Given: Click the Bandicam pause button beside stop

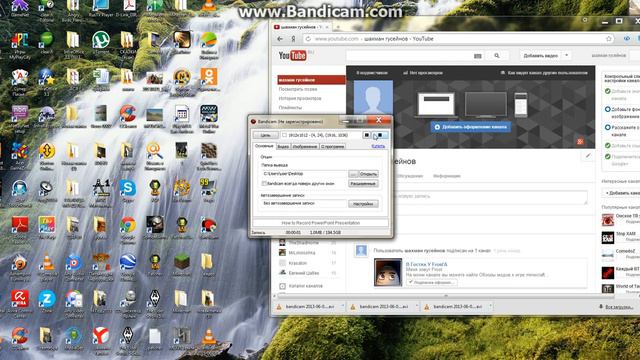Looking at the screenshot, I should point(367,135).
